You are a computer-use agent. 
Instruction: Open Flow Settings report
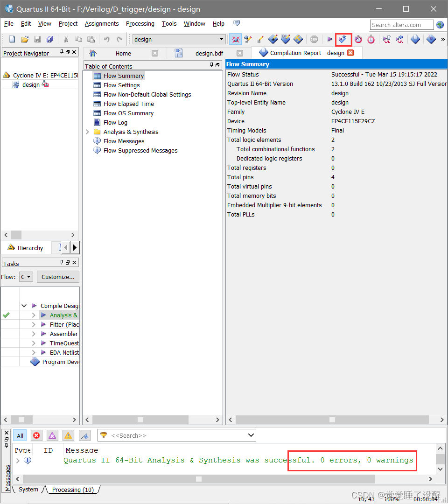(121, 85)
